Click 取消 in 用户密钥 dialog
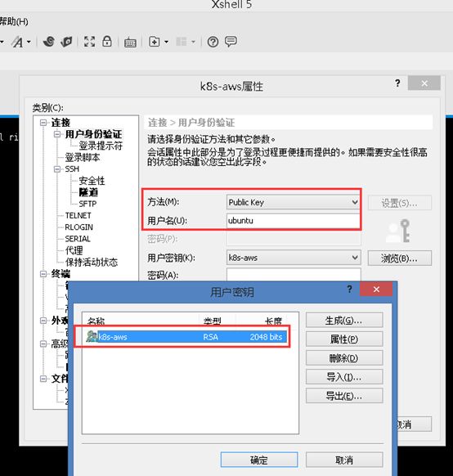 point(344,460)
